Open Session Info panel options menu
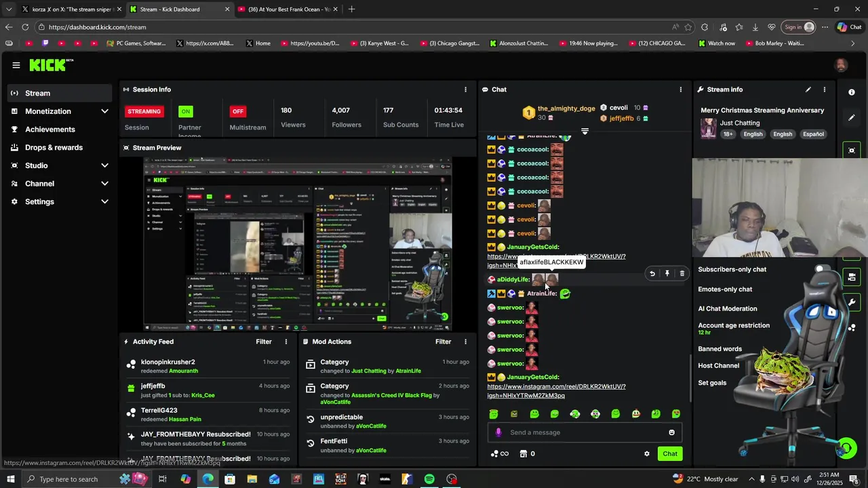Viewport: 868px width, 488px height. tap(465, 89)
